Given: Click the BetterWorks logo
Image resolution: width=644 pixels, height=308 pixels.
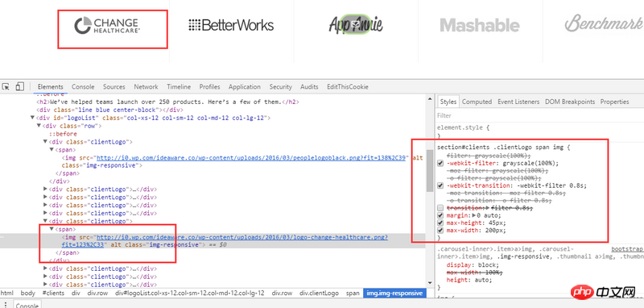Looking at the screenshot, I should 231,25.
